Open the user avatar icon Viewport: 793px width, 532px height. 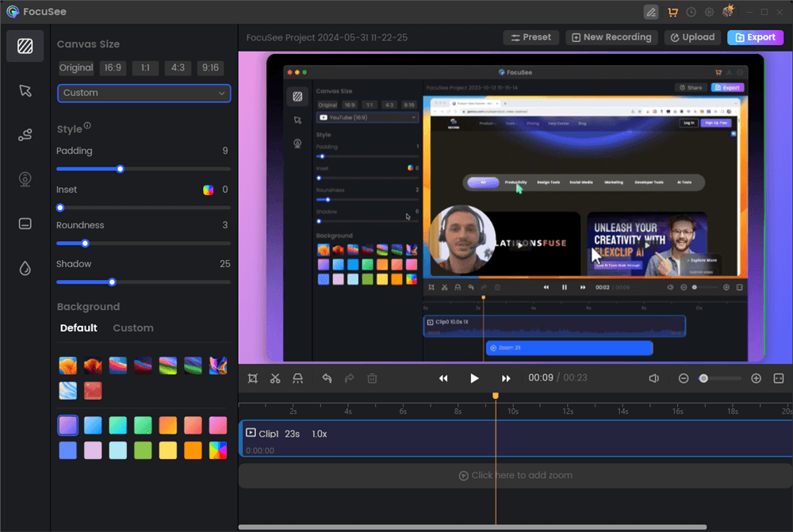pyautogui.click(x=728, y=11)
